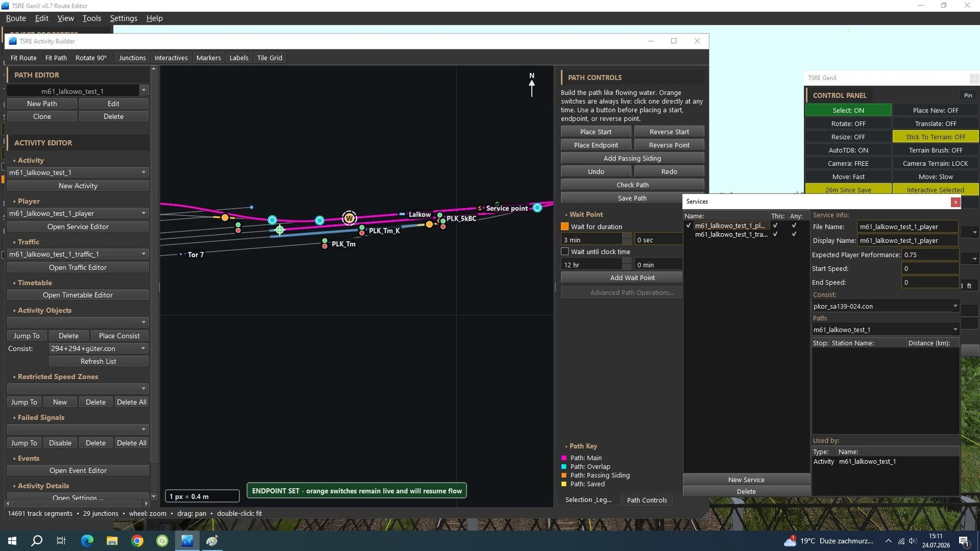Toggle Wait for duration checkbox
Screen dimensions: 980x551
[565, 227]
